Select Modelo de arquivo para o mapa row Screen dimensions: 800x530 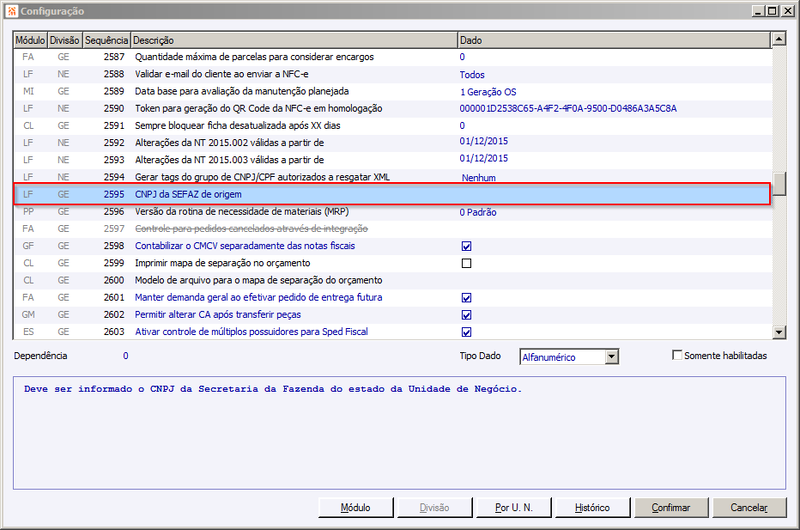tap(392, 280)
